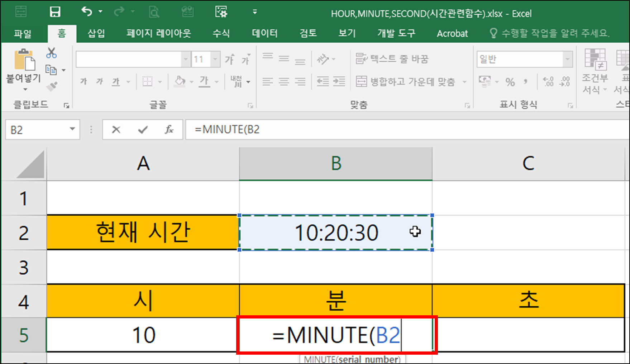
Task: Click the 클립보드 dialog launcher
Action: pyautogui.click(x=66, y=105)
